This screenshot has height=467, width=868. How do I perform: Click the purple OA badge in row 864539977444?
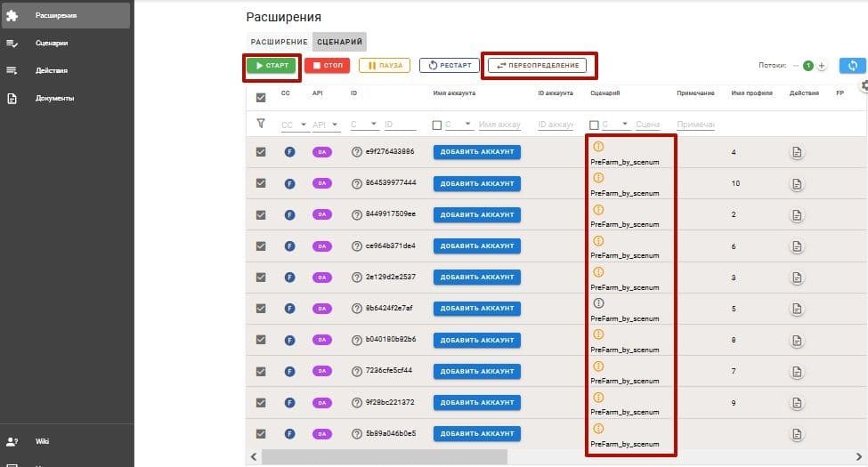click(x=321, y=183)
